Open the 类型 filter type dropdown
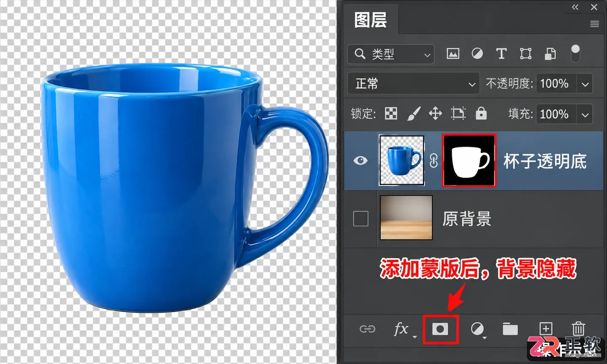Viewport: 607px width, 364px height. tap(391, 54)
